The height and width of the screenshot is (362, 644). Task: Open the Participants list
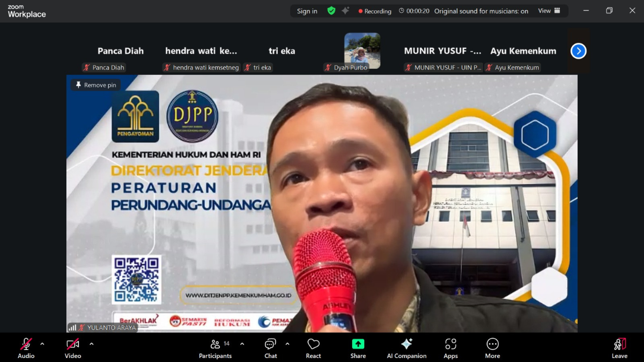215,348
